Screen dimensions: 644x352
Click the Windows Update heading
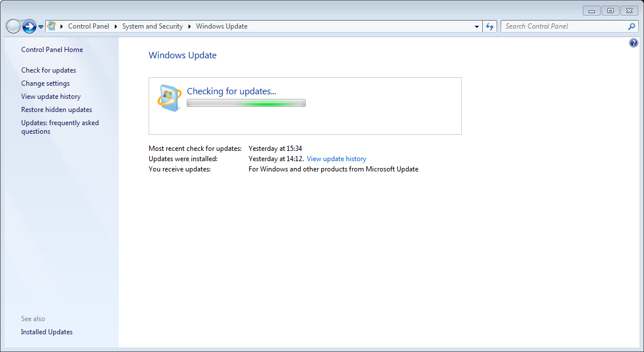point(182,55)
